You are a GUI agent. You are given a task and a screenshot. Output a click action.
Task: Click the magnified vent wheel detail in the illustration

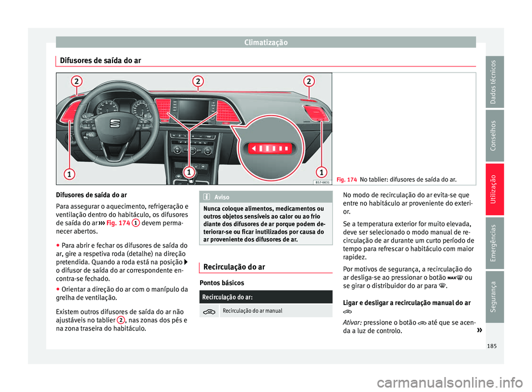(x=271, y=148)
